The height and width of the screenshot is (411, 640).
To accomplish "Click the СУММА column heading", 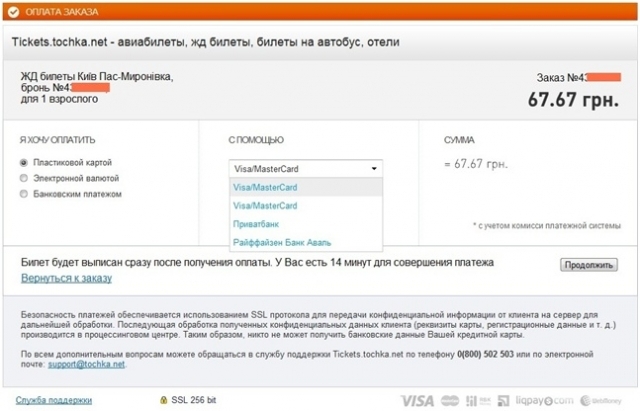I will coord(459,140).
